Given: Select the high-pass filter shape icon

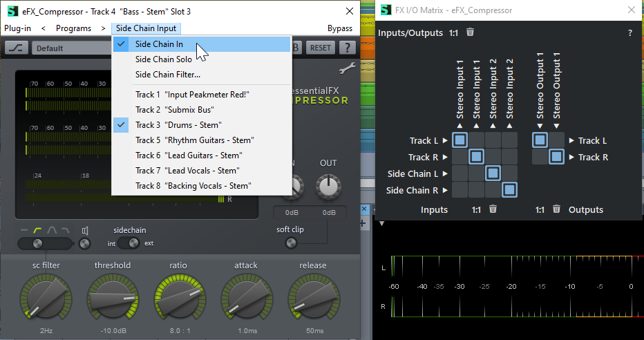Looking at the screenshot, I should (x=37, y=230).
